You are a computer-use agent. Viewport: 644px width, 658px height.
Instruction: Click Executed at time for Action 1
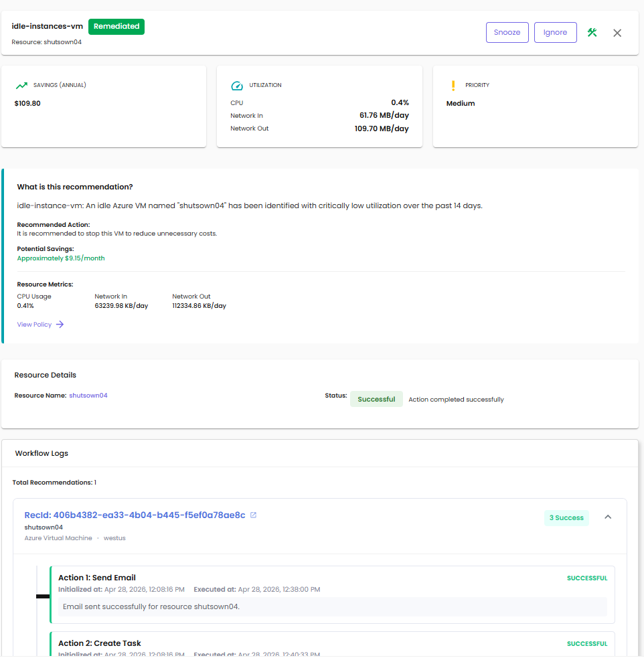pyautogui.click(x=257, y=589)
